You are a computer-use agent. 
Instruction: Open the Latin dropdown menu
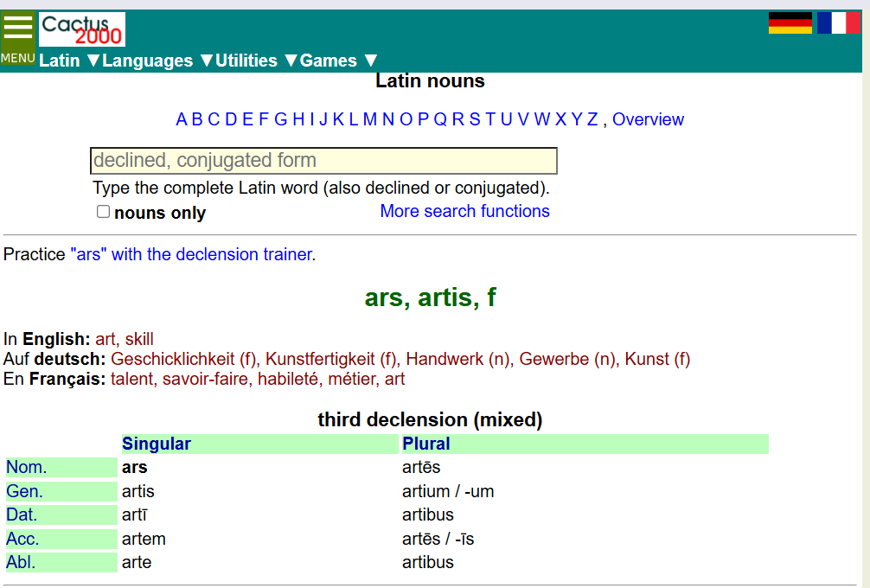click(x=69, y=61)
